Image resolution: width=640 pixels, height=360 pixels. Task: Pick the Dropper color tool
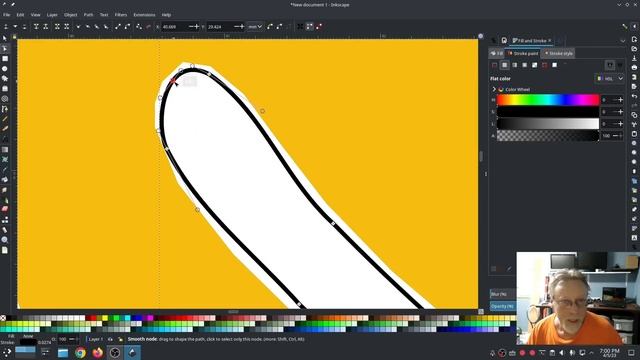point(4,169)
